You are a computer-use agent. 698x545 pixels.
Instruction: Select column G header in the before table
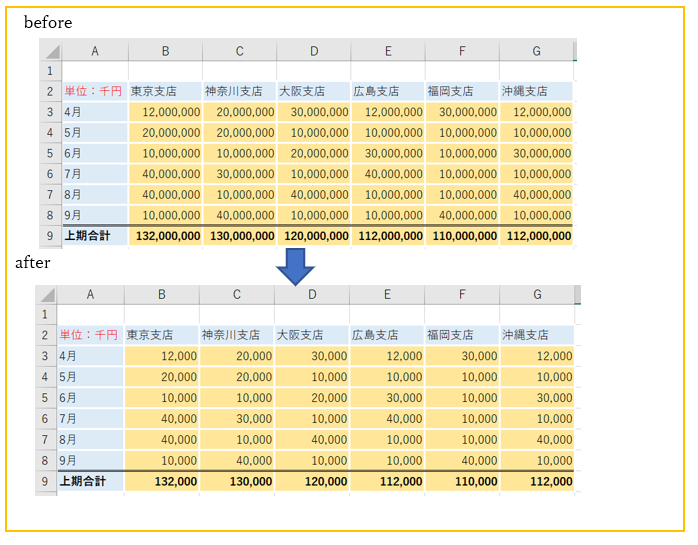(x=536, y=51)
